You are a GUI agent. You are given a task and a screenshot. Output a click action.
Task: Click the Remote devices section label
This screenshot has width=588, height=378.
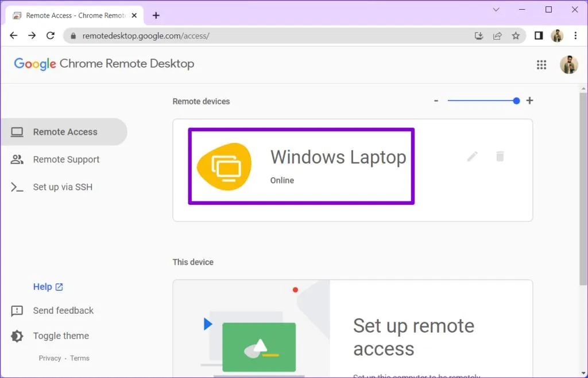[x=201, y=102]
